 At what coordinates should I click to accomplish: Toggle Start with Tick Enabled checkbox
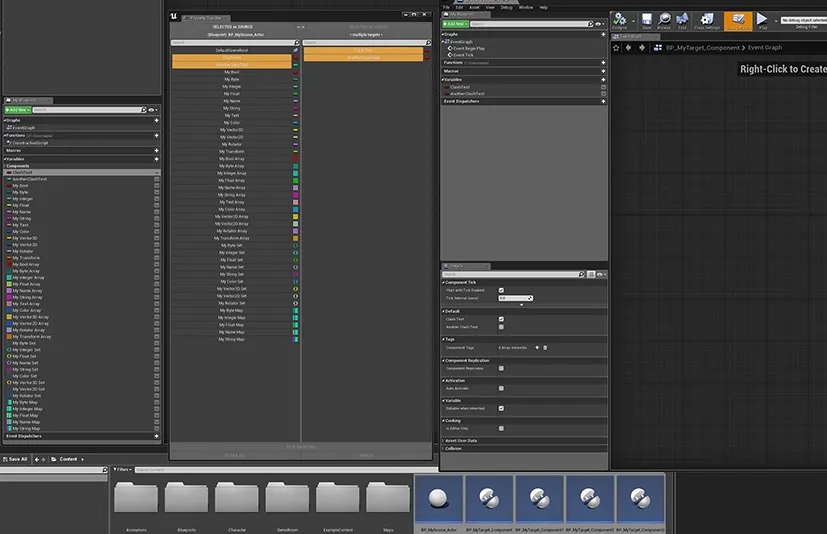click(501, 290)
